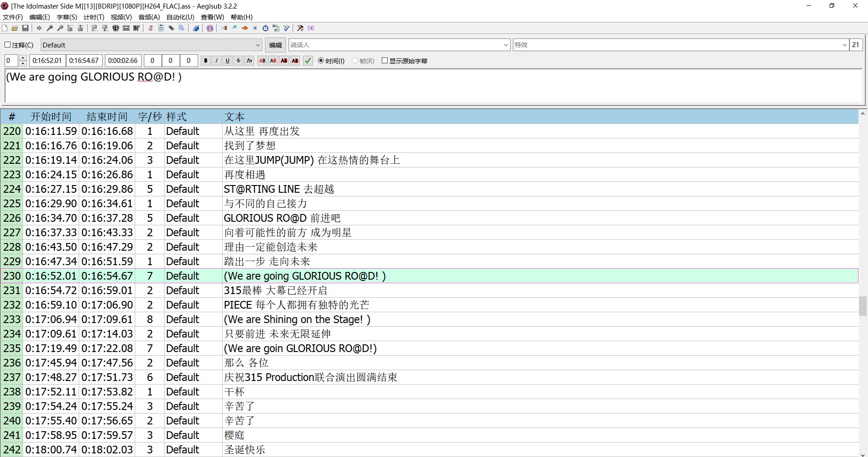Viewport: 868px width, 457px height.
Task: Commit line with green checkmark
Action: pos(308,61)
